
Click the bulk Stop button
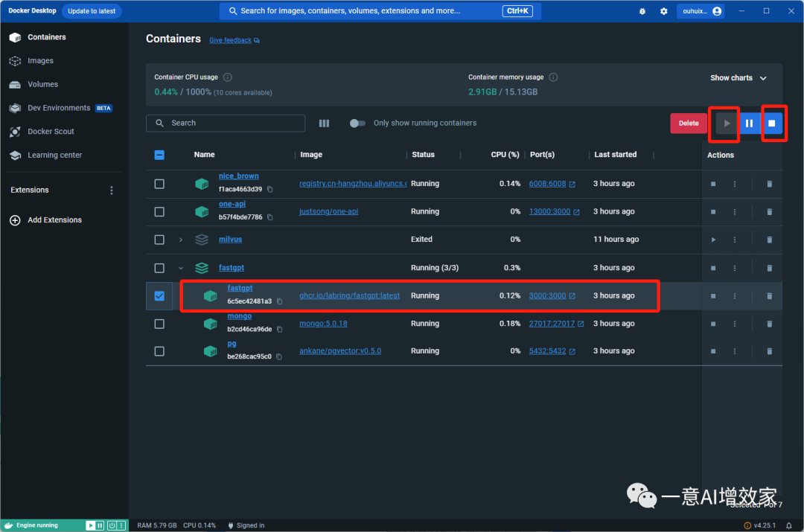[771, 123]
